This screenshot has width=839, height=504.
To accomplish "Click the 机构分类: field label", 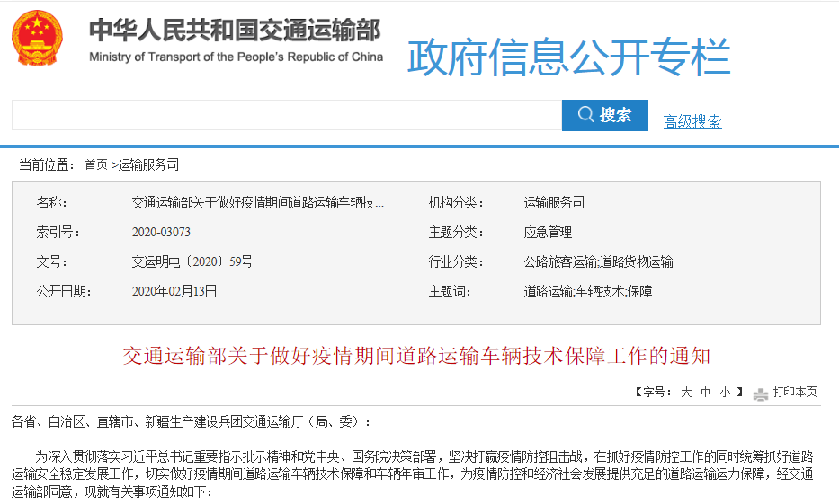I will pos(457,202).
